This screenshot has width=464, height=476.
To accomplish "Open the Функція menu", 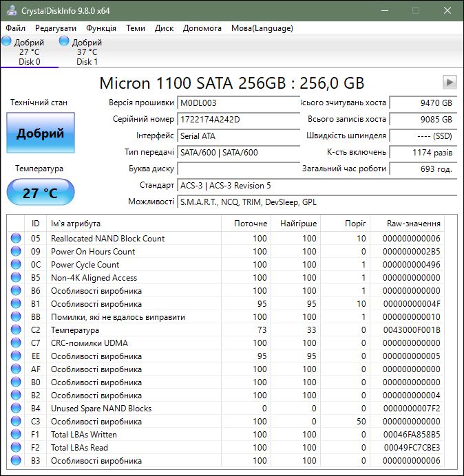I will coord(101,28).
